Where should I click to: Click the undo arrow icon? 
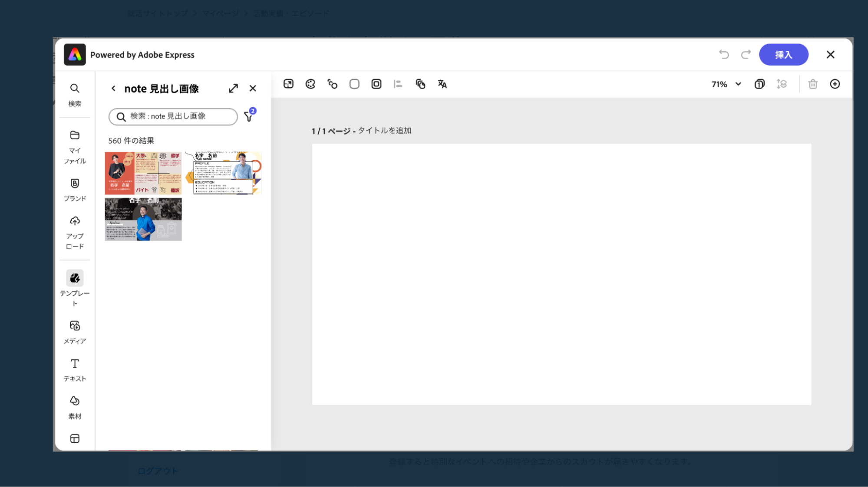tap(723, 55)
